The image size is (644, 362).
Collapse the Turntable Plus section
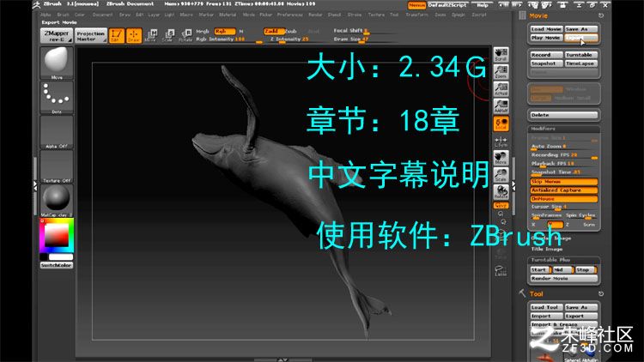click(x=564, y=260)
